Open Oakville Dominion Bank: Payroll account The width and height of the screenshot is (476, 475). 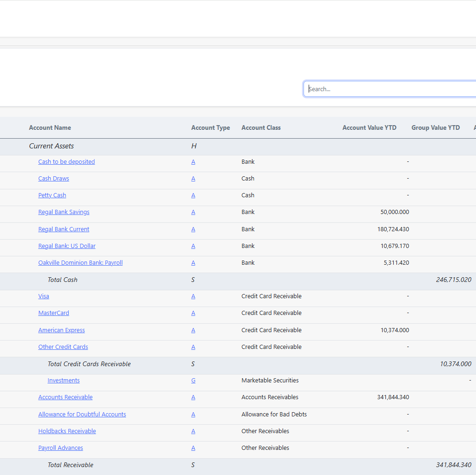coord(80,262)
